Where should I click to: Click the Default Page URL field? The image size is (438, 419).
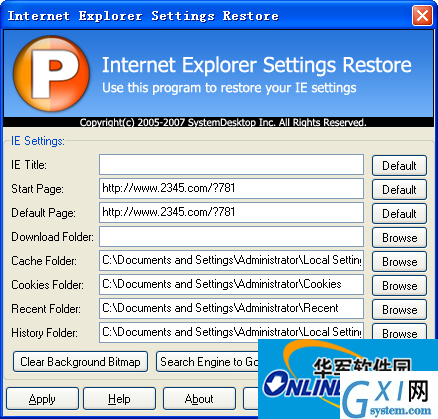click(x=231, y=212)
